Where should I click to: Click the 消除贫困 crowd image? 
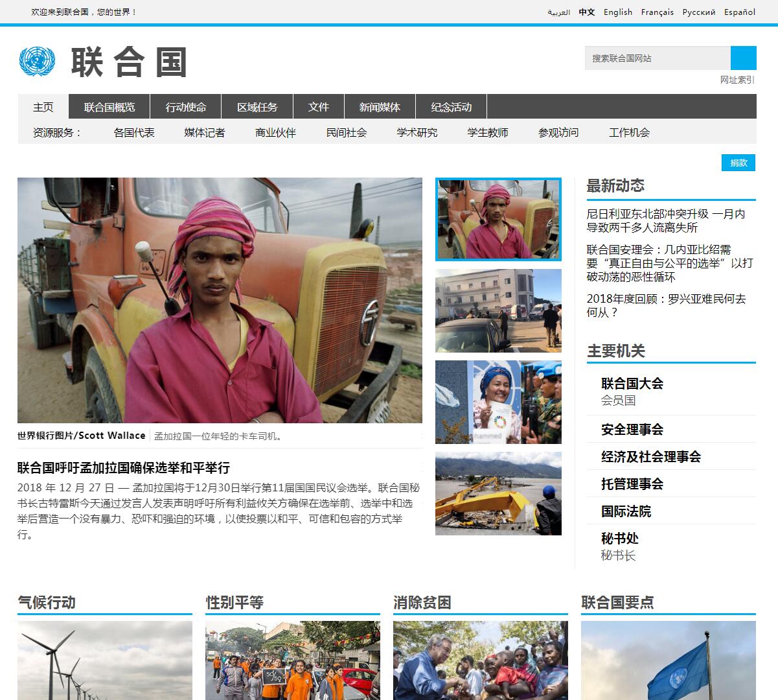pos(481,660)
